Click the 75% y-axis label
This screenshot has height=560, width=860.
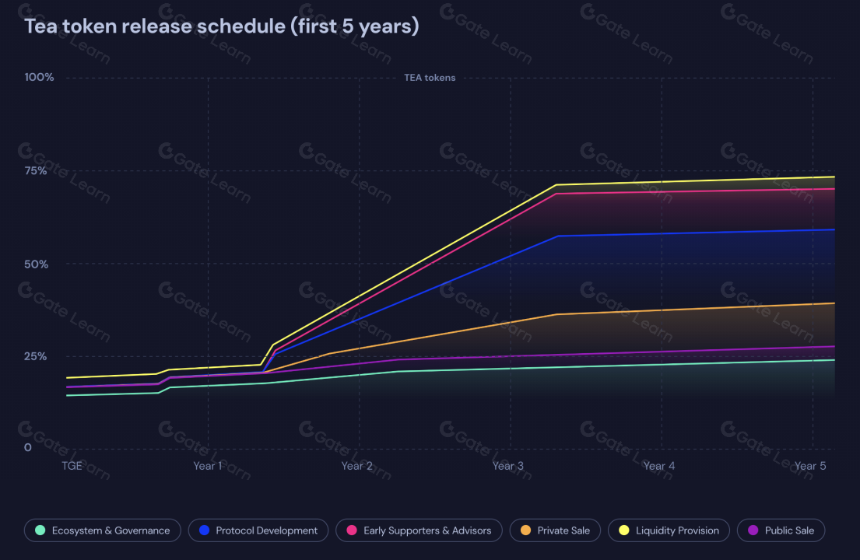click(x=36, y=171)
